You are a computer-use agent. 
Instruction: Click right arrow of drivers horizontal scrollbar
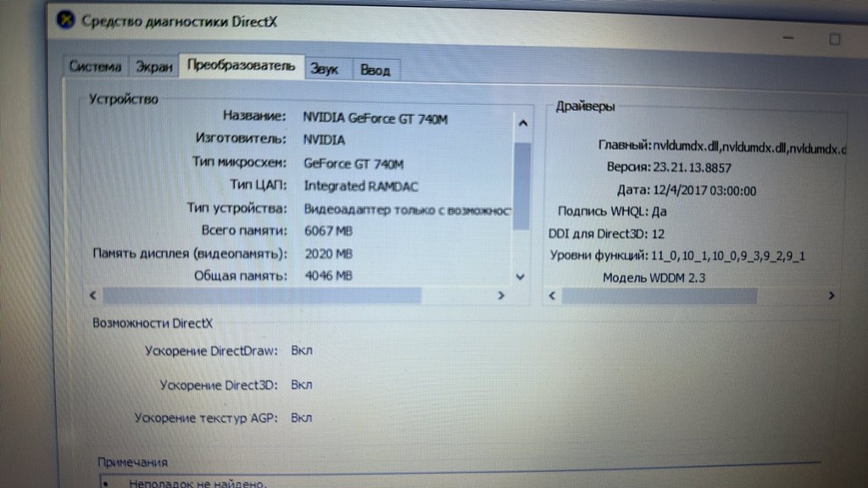[x=831, y=296]
